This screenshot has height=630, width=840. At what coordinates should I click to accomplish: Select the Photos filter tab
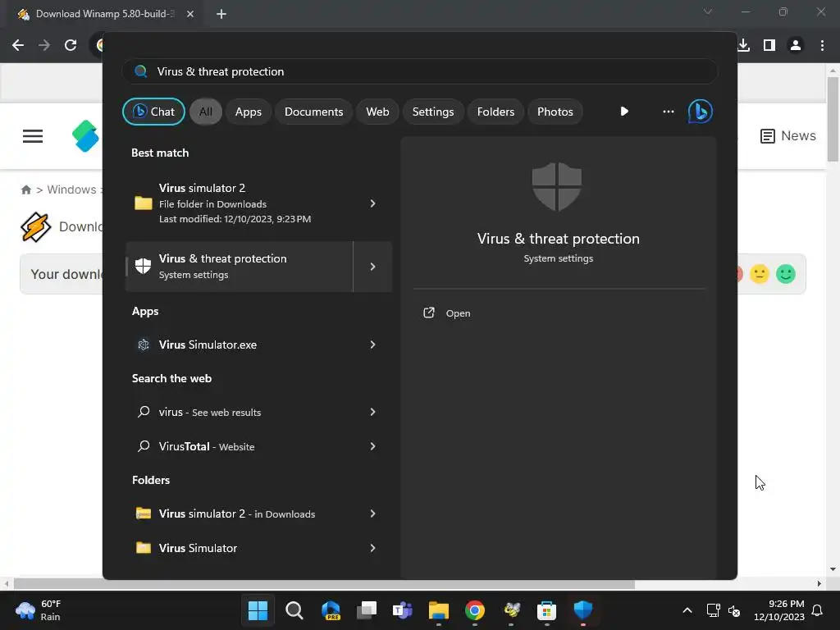click(555, 112)
